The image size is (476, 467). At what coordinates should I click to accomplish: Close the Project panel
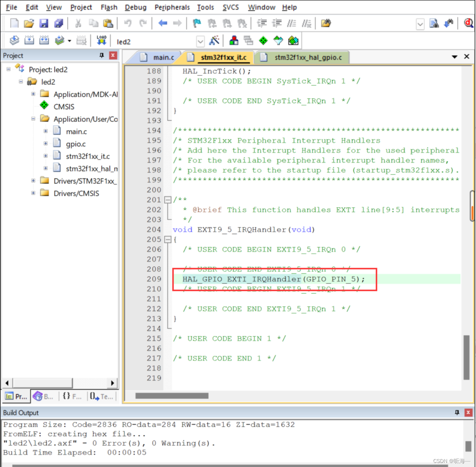pyautogui.click(x=113, y=55)
